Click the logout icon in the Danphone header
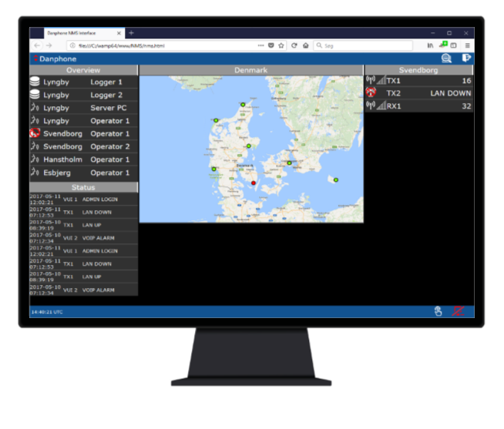The height and width of the screenshot is (429, 504). (x=465, y=59)
